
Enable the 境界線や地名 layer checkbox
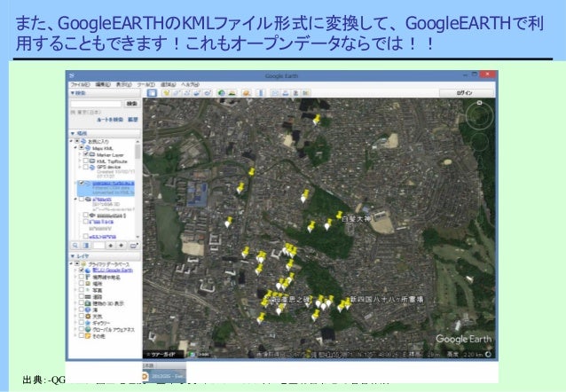point(82,277)
